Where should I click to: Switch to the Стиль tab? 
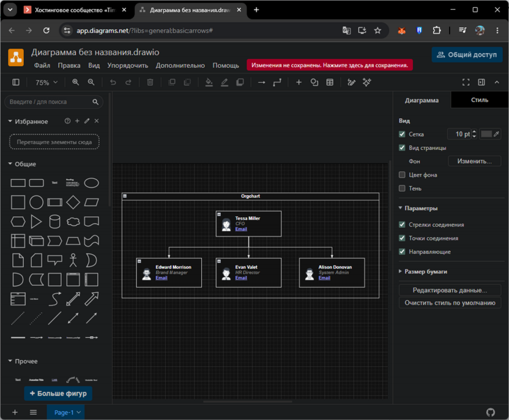[480, 100]
